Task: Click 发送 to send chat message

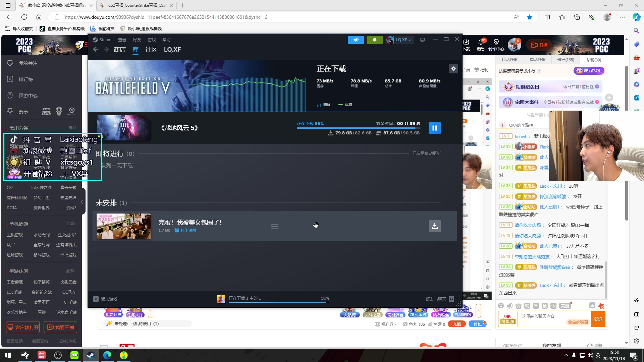Action: (x=598, y=319)
